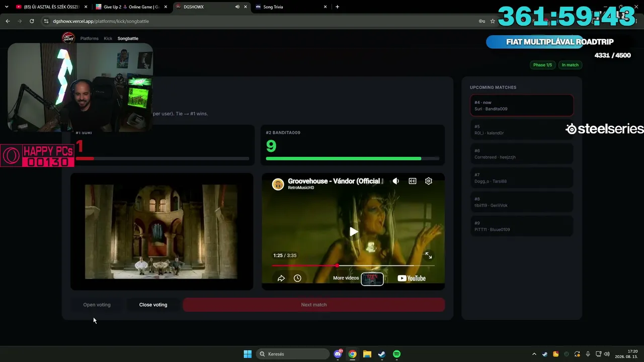Click the left song video player
Image resolution: width=644 pixels, height=362 pixels.
pos(162,231)
